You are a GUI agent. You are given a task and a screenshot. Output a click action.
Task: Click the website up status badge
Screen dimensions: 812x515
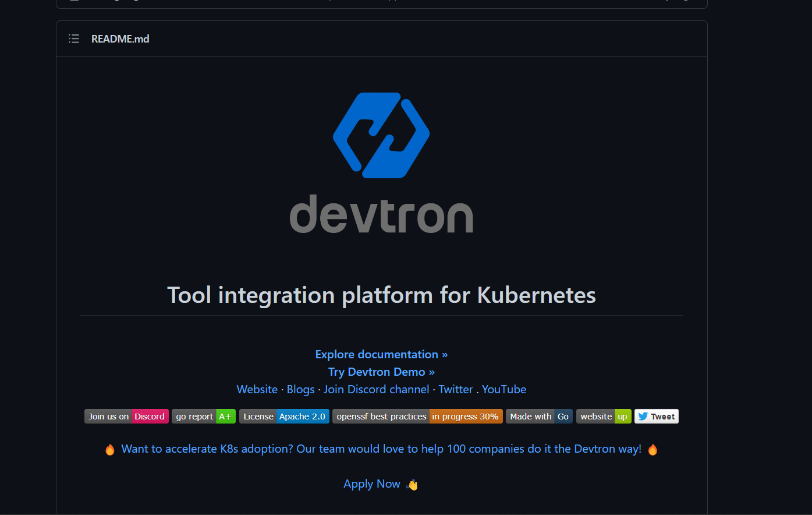(604, 417)
